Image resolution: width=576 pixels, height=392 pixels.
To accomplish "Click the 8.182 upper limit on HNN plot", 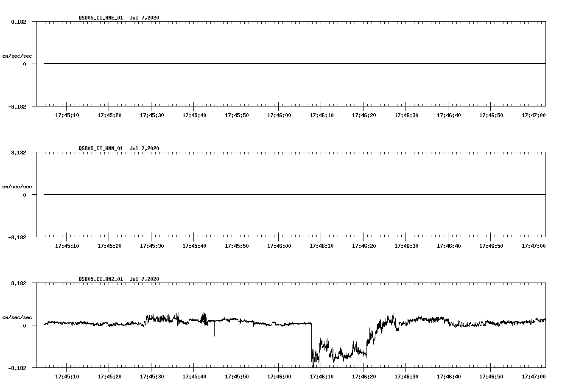I will click(x=19, y=152).
